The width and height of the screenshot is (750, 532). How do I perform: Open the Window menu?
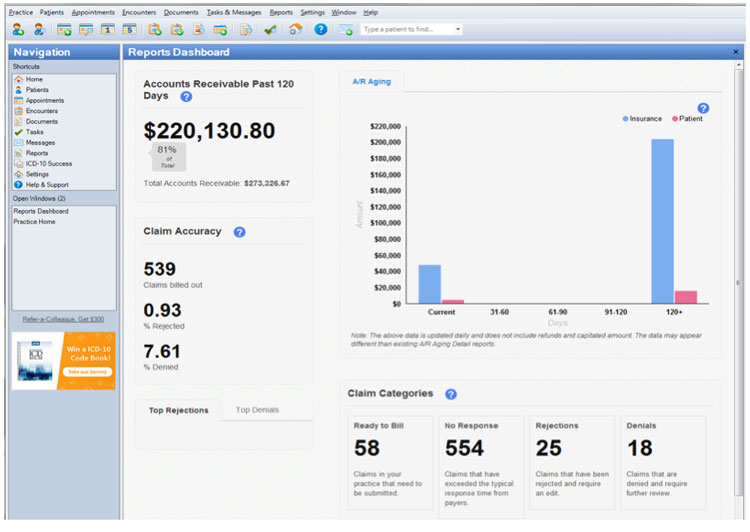click(x=344, y=12)
